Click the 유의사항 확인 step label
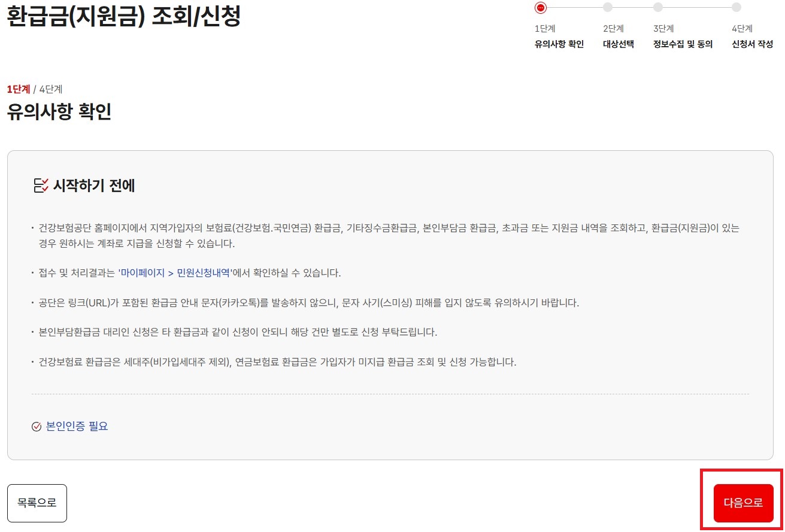This screenshot has width=785, height=532. [559, 44]
